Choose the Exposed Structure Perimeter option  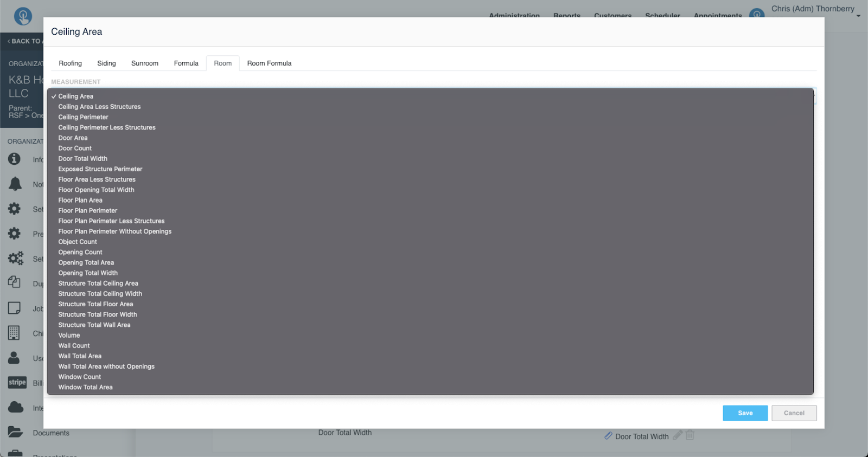[x=430, y=169]
